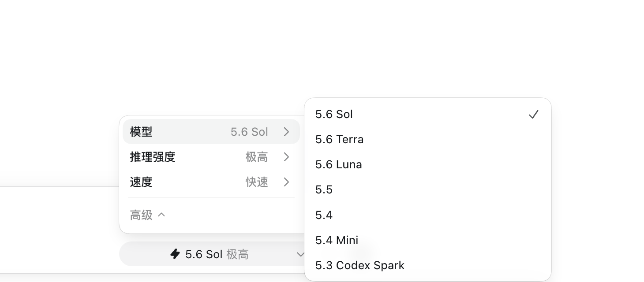This screenshot has width=644, height=282.
Task: Open the 模型 submenu
Action: point(211,132)
